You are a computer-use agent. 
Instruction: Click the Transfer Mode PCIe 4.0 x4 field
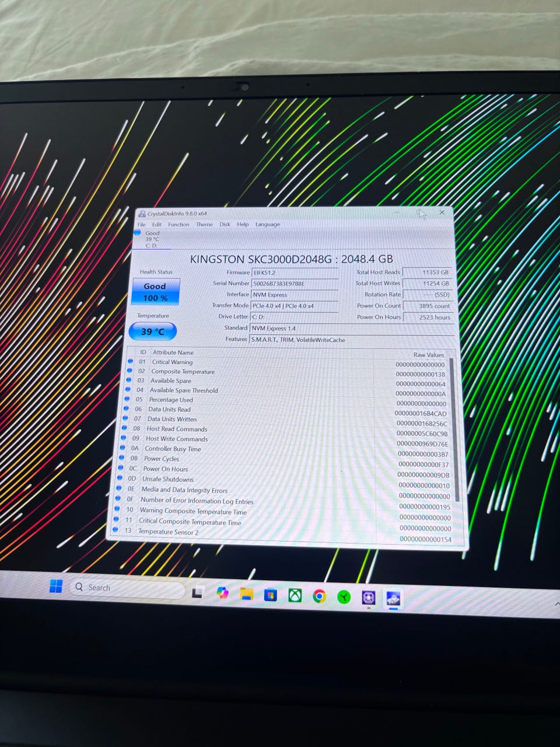pos(295,306)
